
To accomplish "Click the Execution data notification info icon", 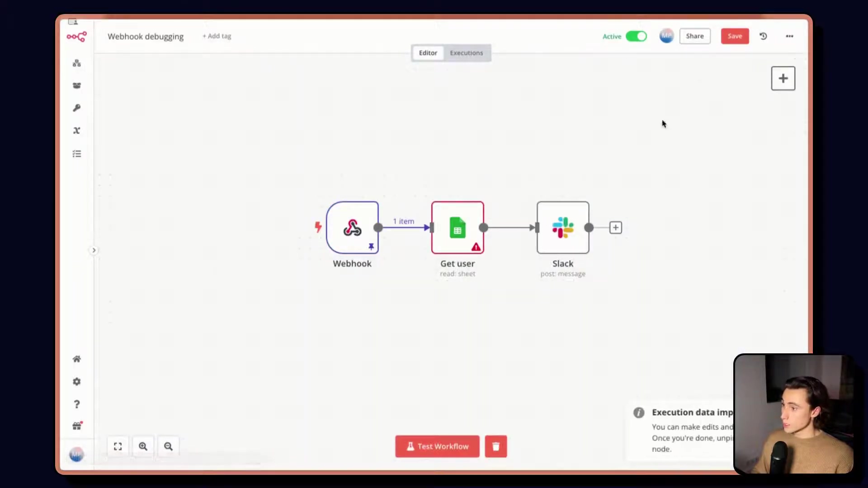I will coord(639,413).
